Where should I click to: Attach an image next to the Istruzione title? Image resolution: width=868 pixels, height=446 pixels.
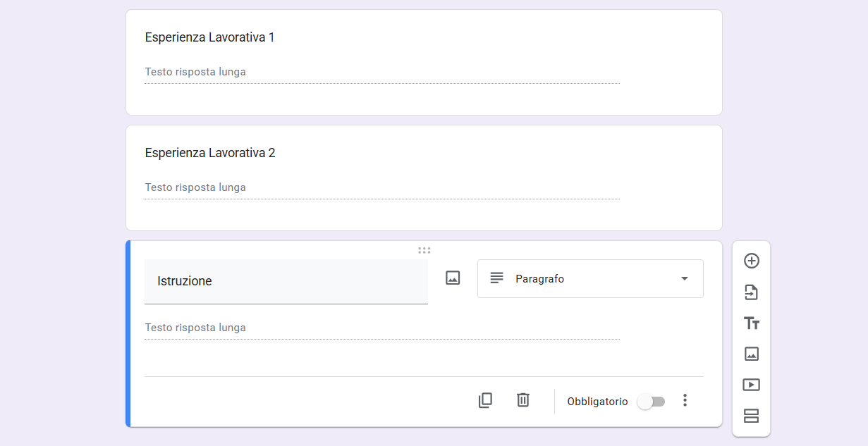452,278
